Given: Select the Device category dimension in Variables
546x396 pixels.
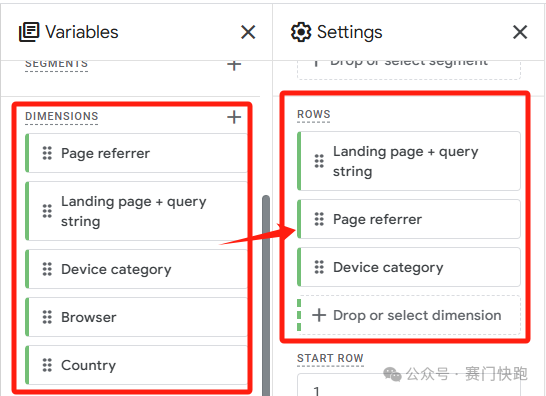Looking at the screenshot, I should [x=137, y=269].
